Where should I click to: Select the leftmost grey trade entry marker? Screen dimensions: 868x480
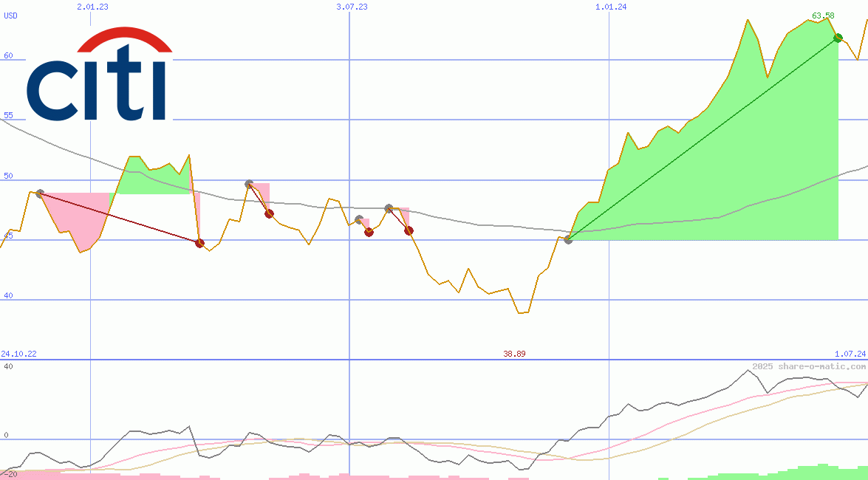click(x=40, y=193)
